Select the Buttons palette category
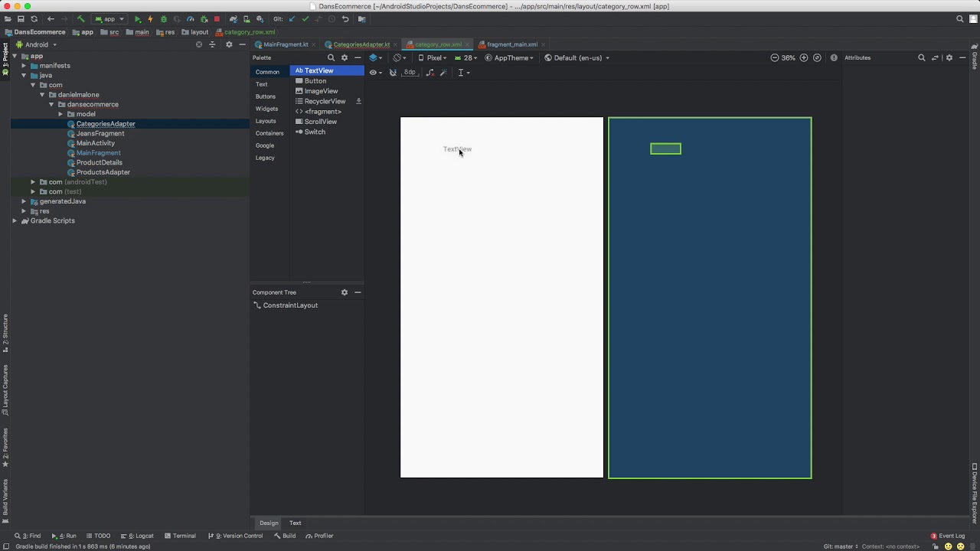The image size is (980, 551). click(x=266, y=96)
